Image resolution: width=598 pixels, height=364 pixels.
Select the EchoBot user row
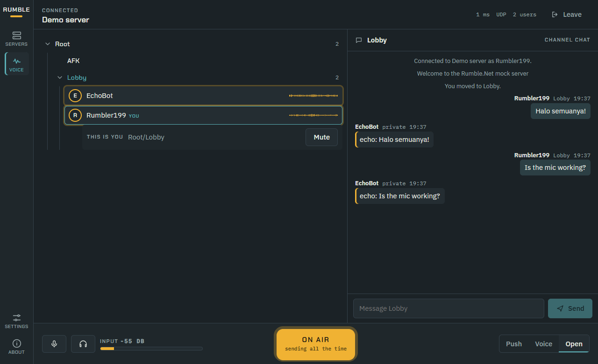tap(203, 96)
